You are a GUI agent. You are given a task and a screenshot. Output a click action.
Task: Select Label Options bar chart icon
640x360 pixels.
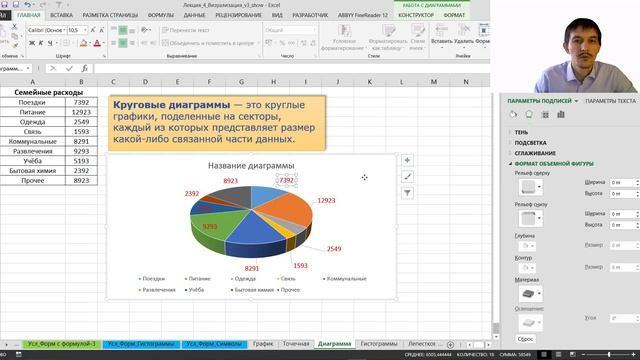tap(561, 115)
